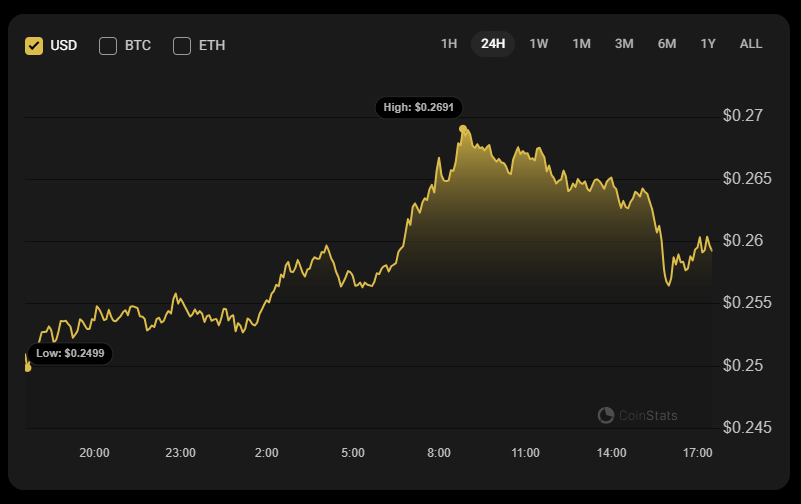
Task: Click the low price point marker
Action: coord(28,367)
